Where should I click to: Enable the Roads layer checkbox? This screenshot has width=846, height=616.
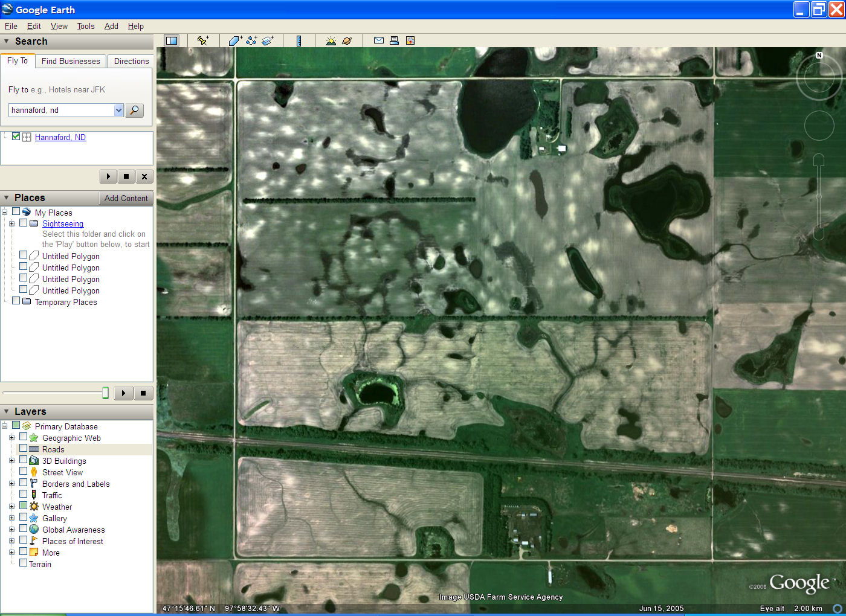click(23, 448)
